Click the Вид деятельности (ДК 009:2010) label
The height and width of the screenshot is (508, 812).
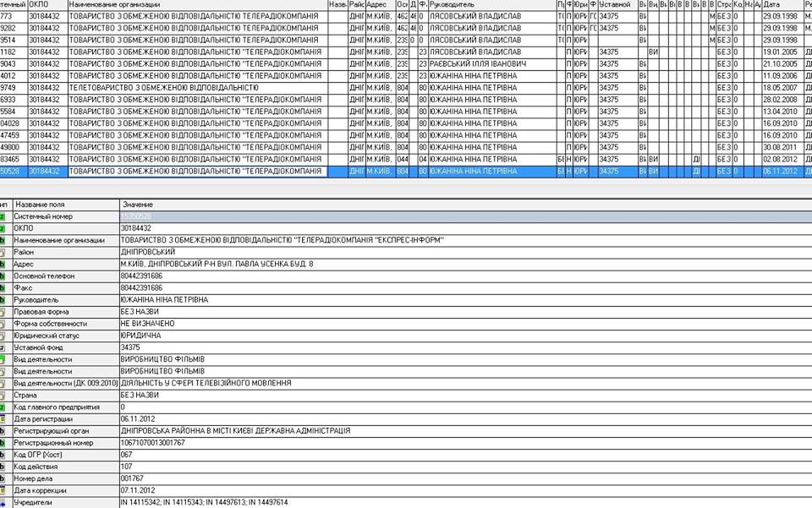pyautogui.click(x=66, y=383)
